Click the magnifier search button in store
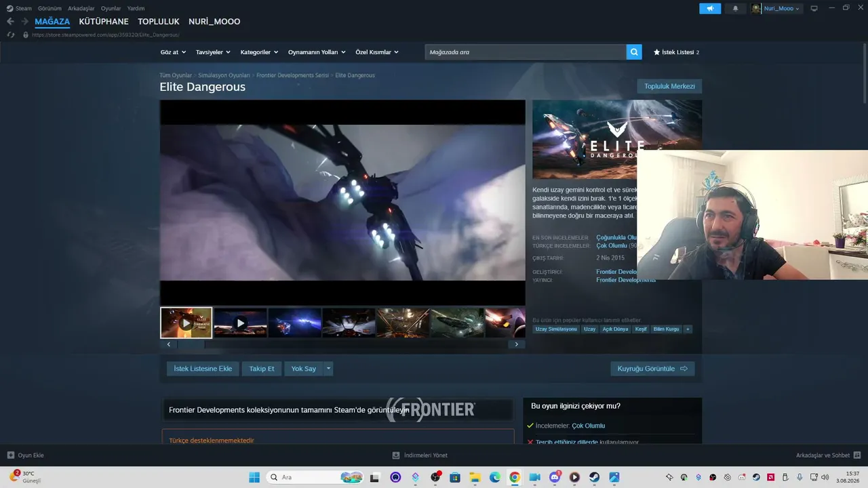 pyautogui.click(x=634, y=52)
